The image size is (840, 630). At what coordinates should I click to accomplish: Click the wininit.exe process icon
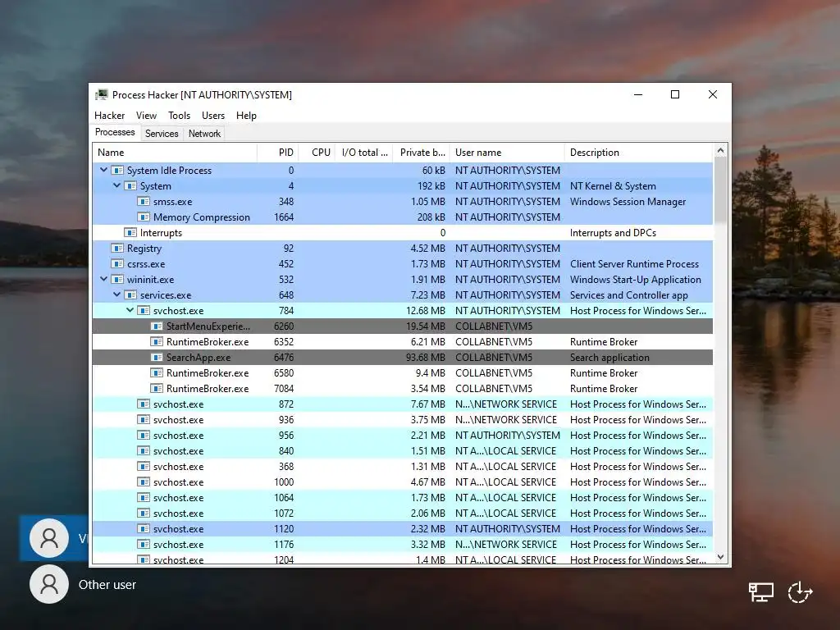[x=117, y=279]
